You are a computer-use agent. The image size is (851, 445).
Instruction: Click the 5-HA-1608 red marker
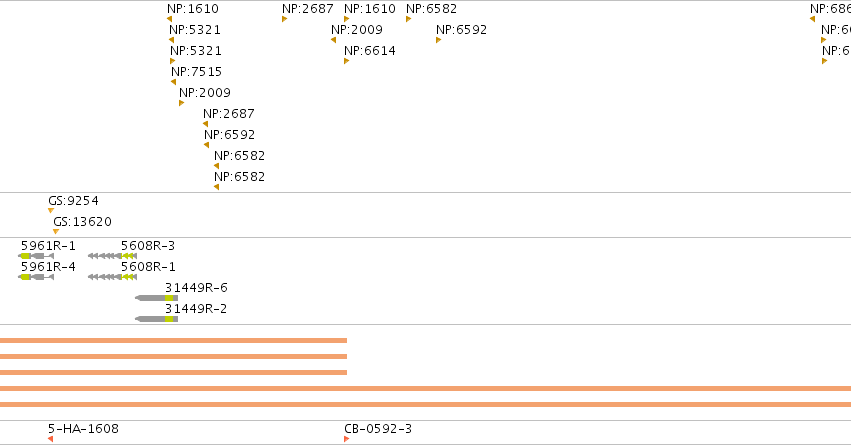click(x=50, y=438)
